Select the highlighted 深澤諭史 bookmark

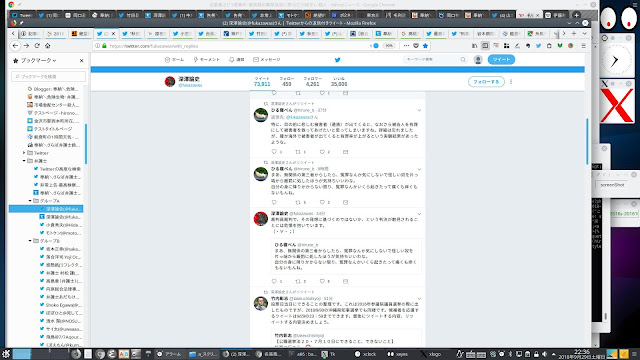pos(46,209)
